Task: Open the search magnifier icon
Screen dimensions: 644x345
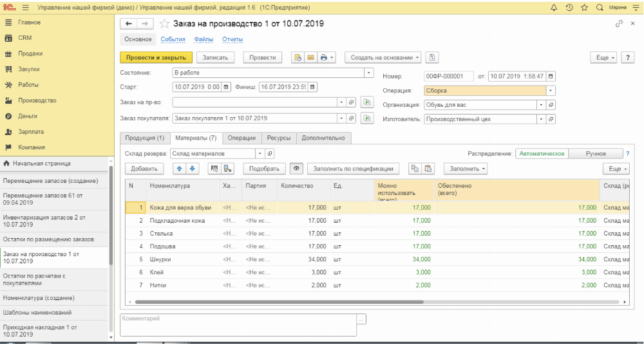Action: [599, 7]
